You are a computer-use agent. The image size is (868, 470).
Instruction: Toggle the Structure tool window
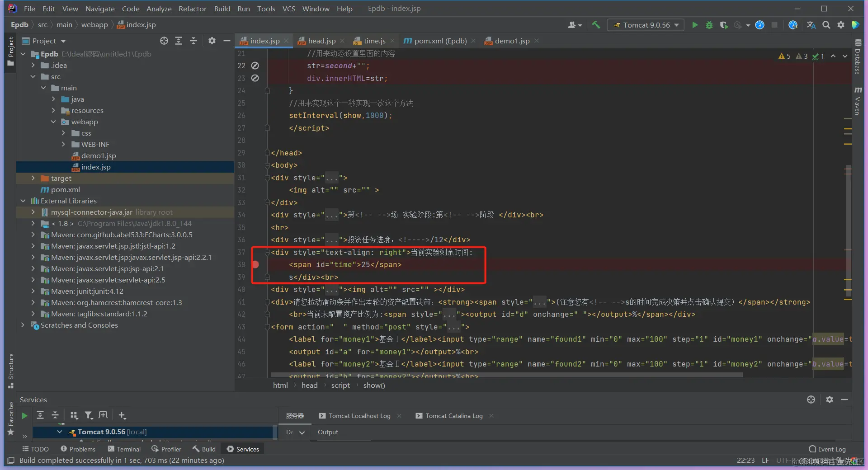click(x=11, y=371)
